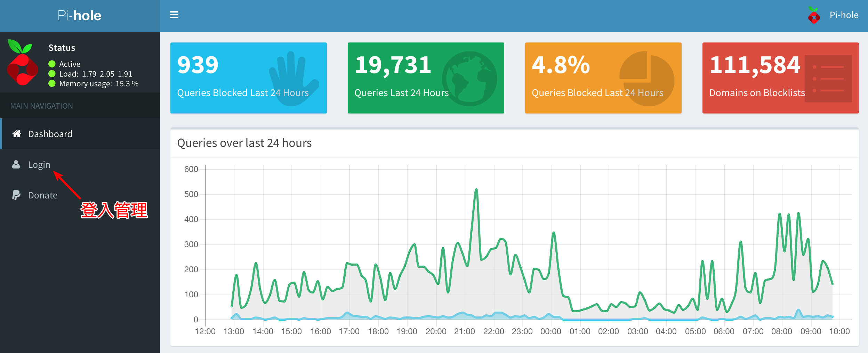Open the Login navigation item
This screenshot has width=868, height=353.
[x=39, y=165]
